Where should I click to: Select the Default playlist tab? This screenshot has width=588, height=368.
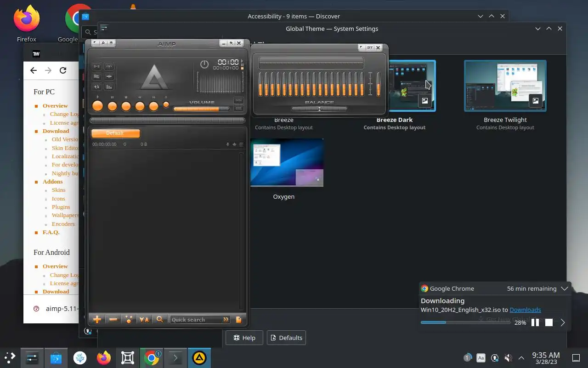point(115,133)
